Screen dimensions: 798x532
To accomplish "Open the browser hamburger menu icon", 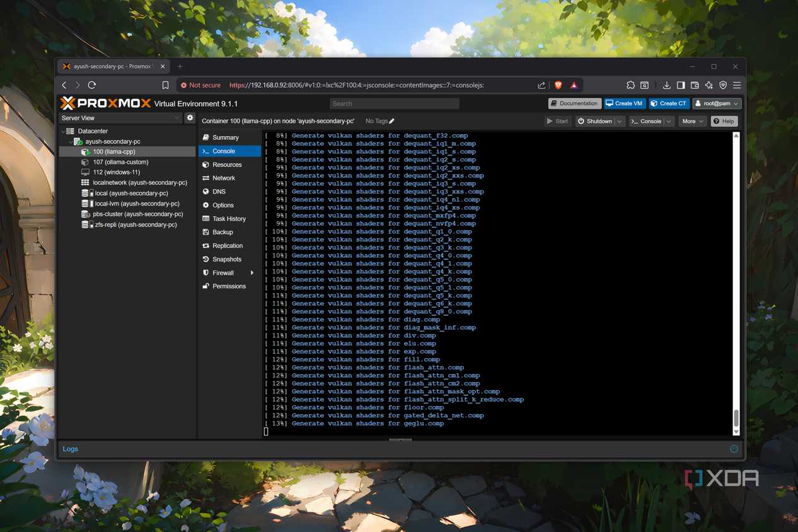I will coord(737,85).
